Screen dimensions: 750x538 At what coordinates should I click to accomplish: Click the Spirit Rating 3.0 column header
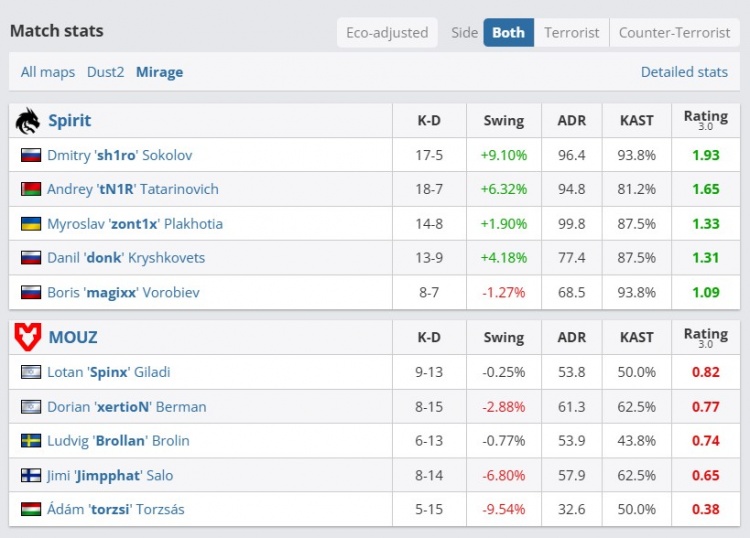[x=705, y=120]
